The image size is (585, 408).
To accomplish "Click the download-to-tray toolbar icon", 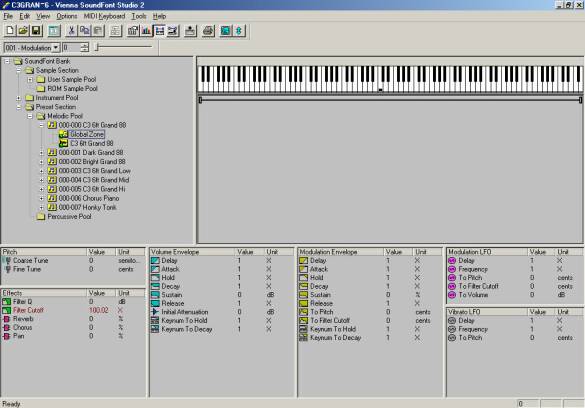I will pyautogui.click(x=190, y=31).
